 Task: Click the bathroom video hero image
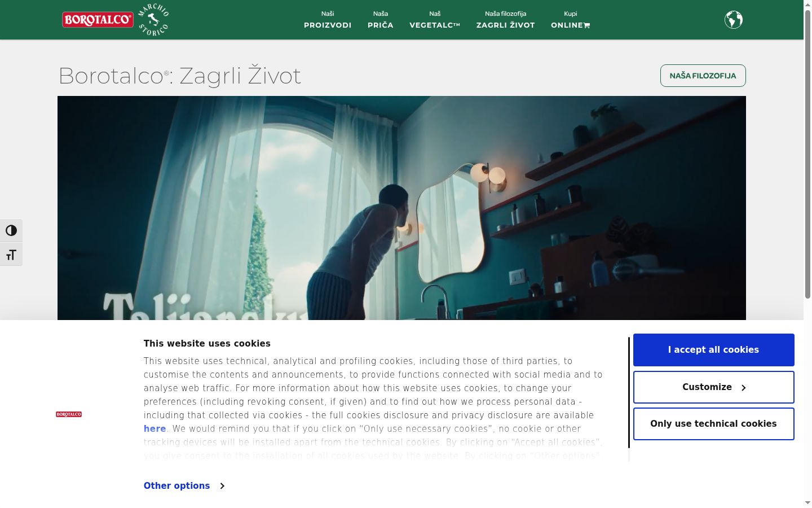[401, 208]
